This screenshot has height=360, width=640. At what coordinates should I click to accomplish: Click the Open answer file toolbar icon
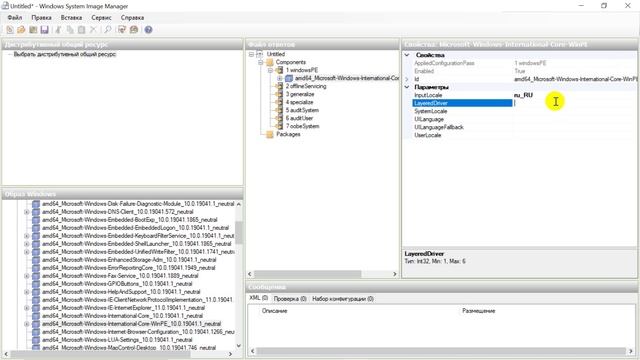21,30
